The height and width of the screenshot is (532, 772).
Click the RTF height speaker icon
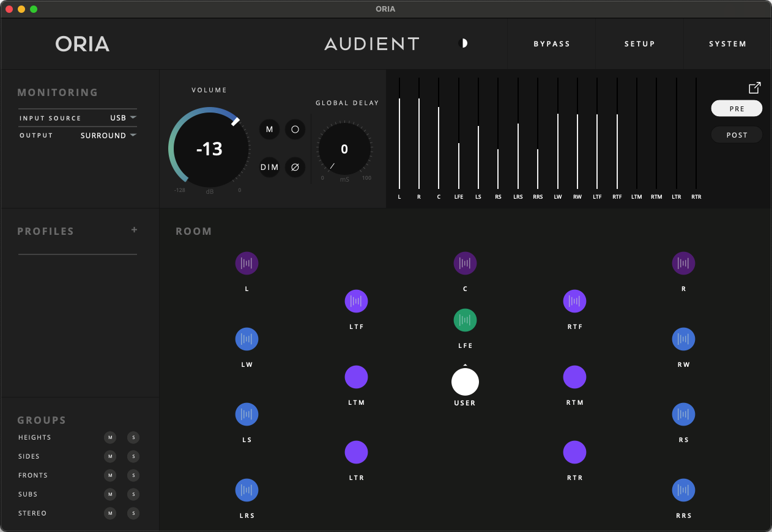pyautogui.click(x=574, y=301)
